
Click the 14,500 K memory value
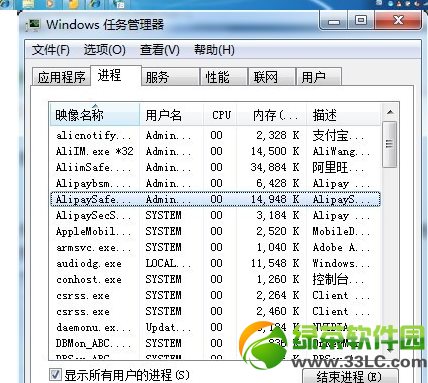(275, 151)
